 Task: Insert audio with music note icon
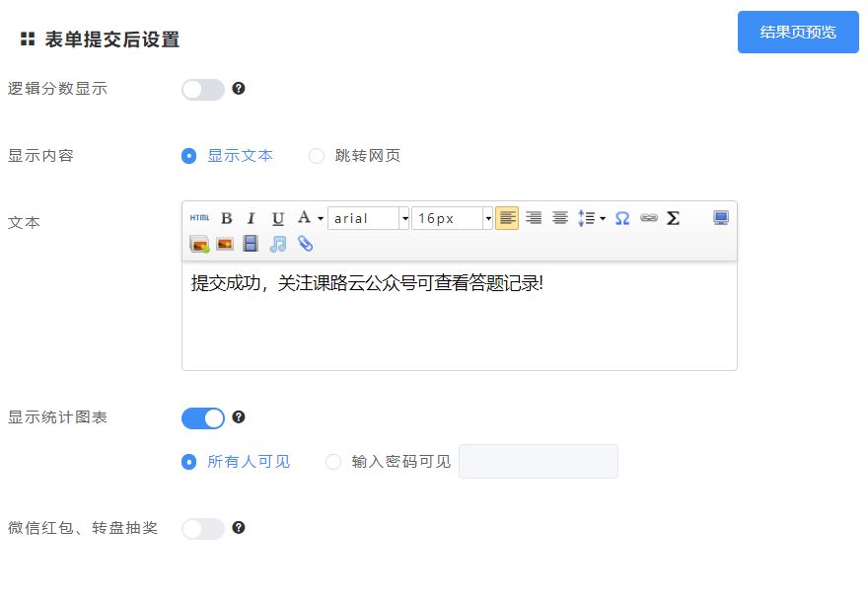(x=277, y=244)
